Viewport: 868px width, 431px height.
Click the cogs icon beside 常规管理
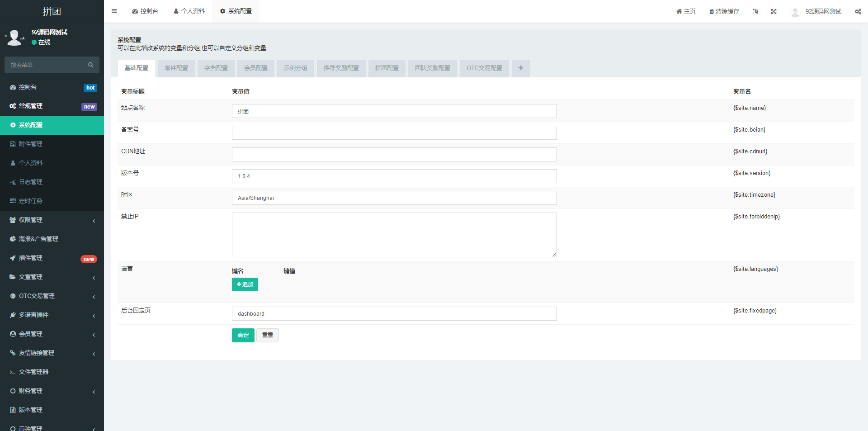13,106
